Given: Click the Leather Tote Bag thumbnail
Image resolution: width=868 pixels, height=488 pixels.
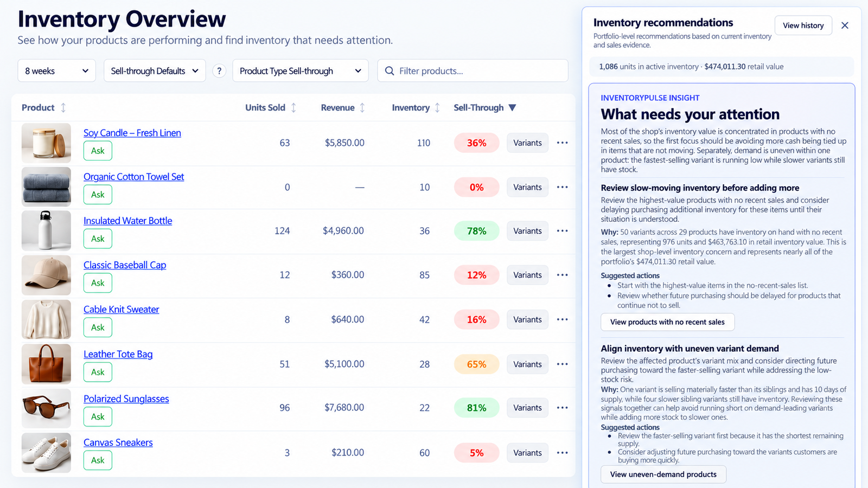Looking at the screenshot, I should (x=46, y=364).
